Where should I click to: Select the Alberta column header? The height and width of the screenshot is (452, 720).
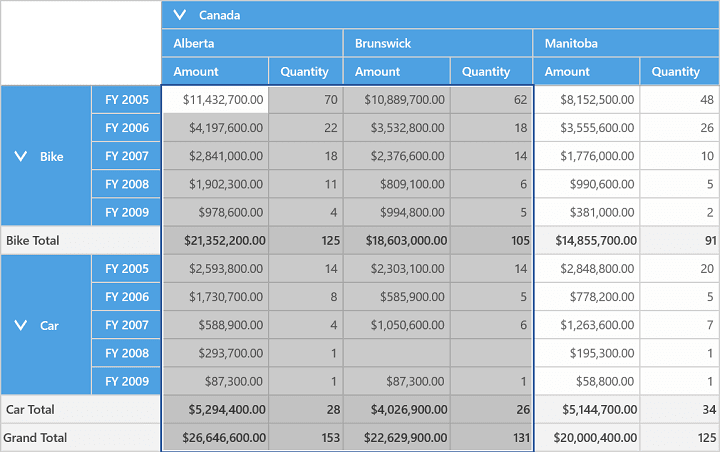pos(252,43)
